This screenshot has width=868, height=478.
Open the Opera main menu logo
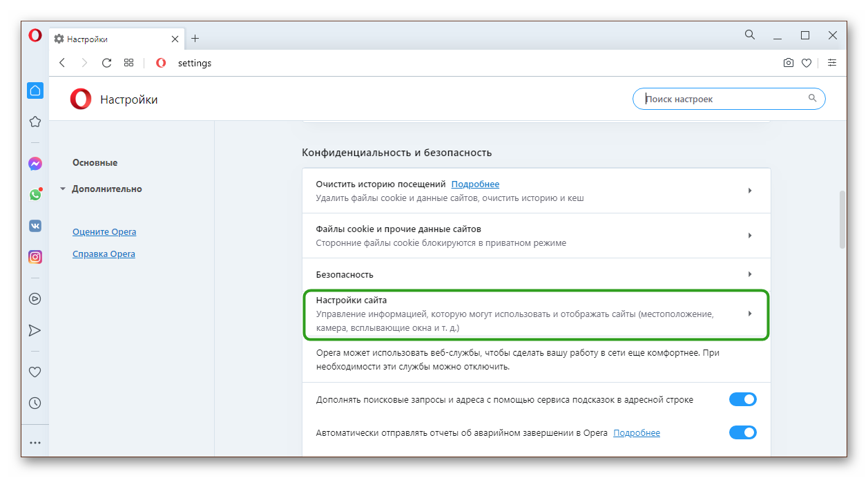pyautogui.click(x=35, y=35)
